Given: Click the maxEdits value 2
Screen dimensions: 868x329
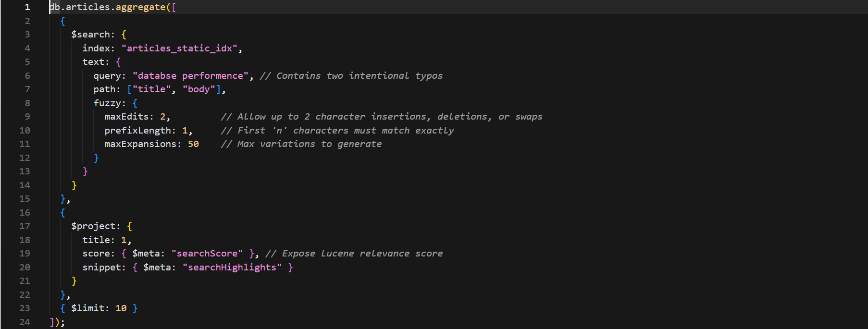Looking at the screenshot, I should click(x=163, y=117).
